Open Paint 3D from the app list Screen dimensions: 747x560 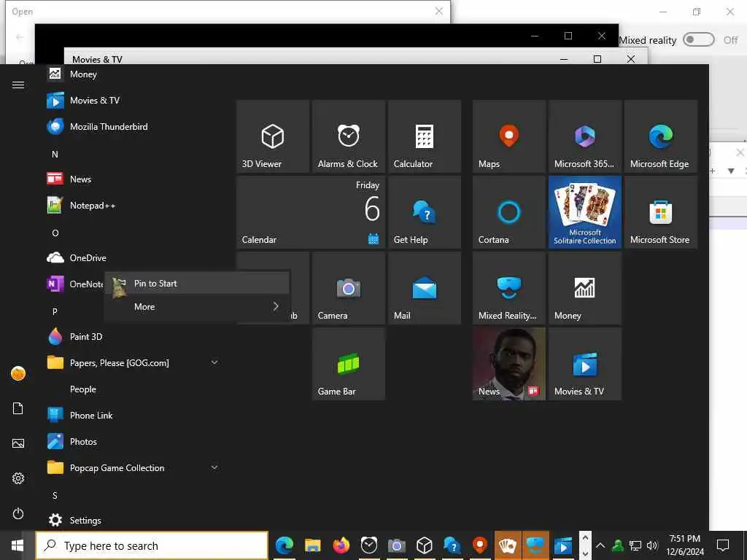(x=133, y=337)
